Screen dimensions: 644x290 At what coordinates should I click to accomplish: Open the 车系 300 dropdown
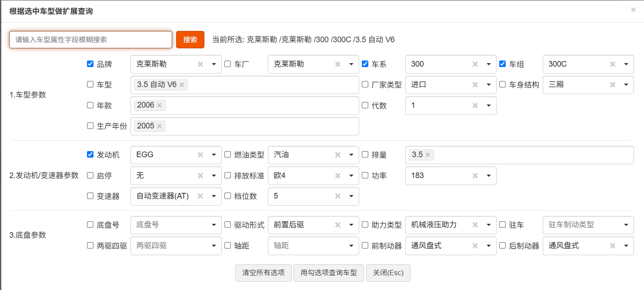[488, 64]
